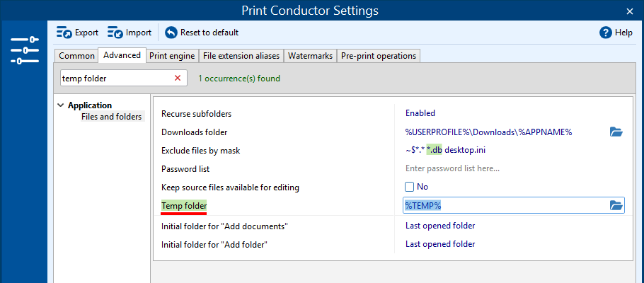
Task: Clear search with the red X icon
Action: click(x=178, y=78)
